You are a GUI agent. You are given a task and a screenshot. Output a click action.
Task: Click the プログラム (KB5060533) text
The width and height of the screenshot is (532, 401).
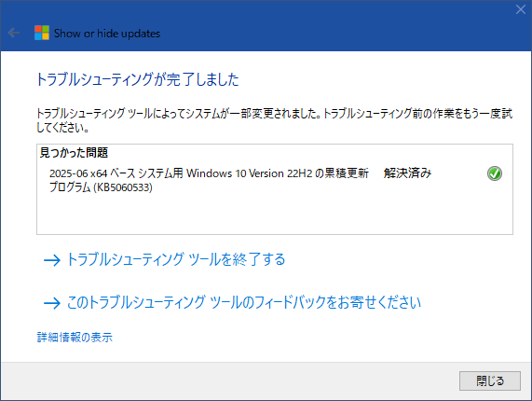click(x=102, y=187)
